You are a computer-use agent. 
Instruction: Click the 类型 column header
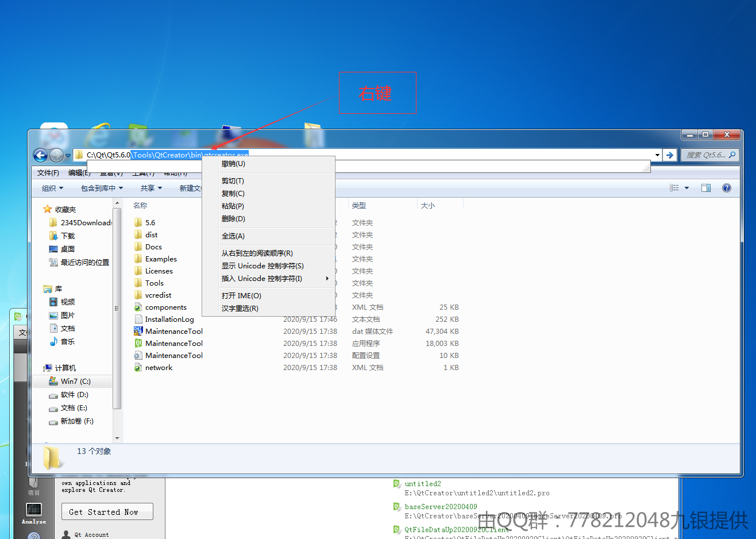(359, 206)
